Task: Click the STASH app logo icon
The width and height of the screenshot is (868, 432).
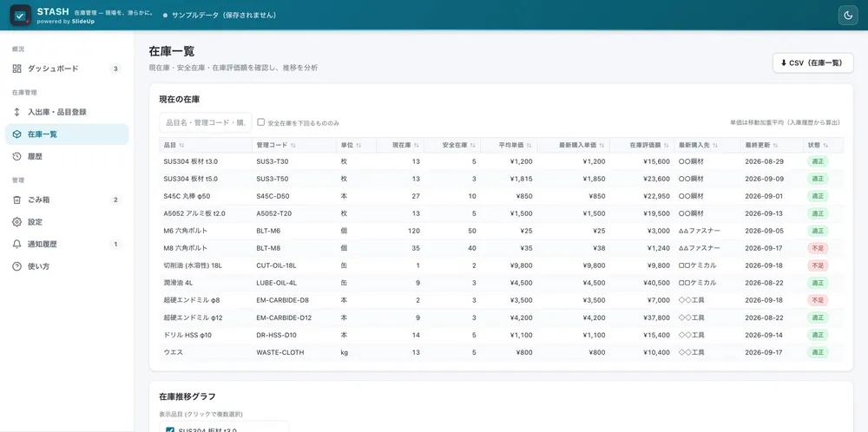Action: coord(21,15)
